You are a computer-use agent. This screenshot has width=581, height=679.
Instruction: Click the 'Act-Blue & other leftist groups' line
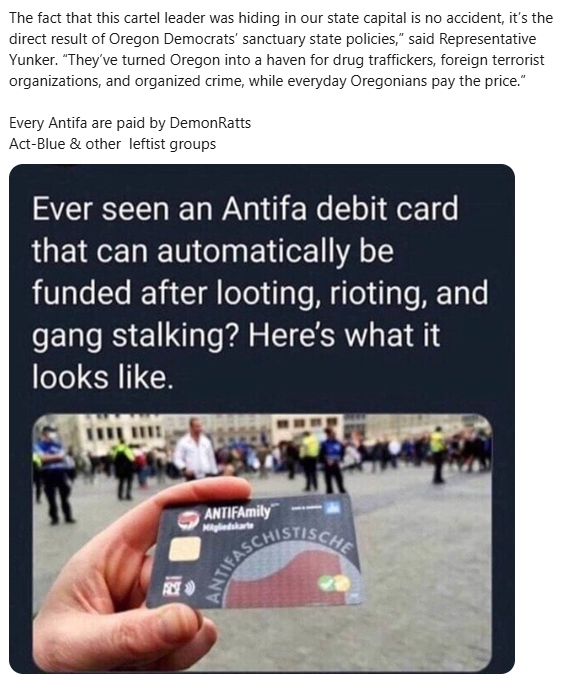coord(113,144)
